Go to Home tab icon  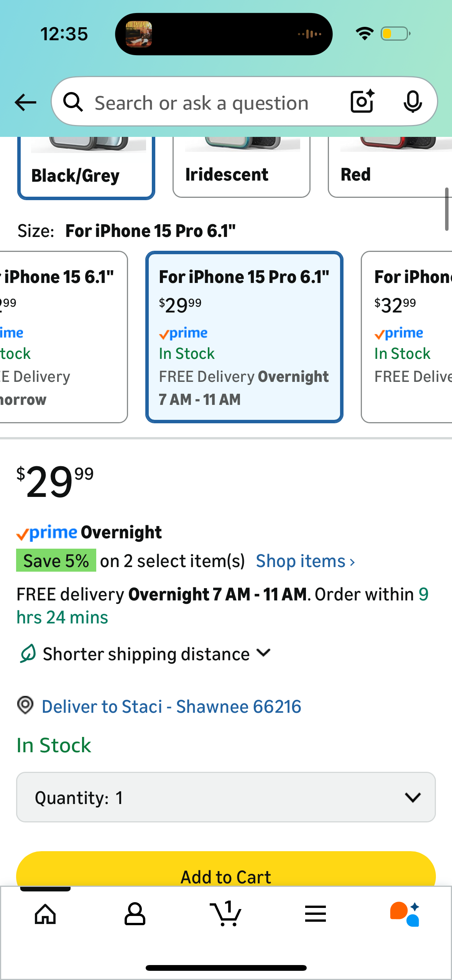tap(45, 914)
